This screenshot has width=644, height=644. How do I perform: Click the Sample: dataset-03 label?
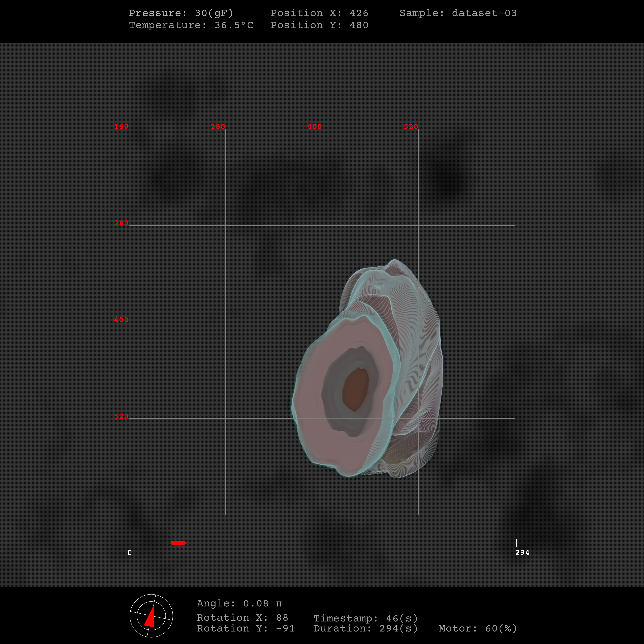tap(458, 13)
